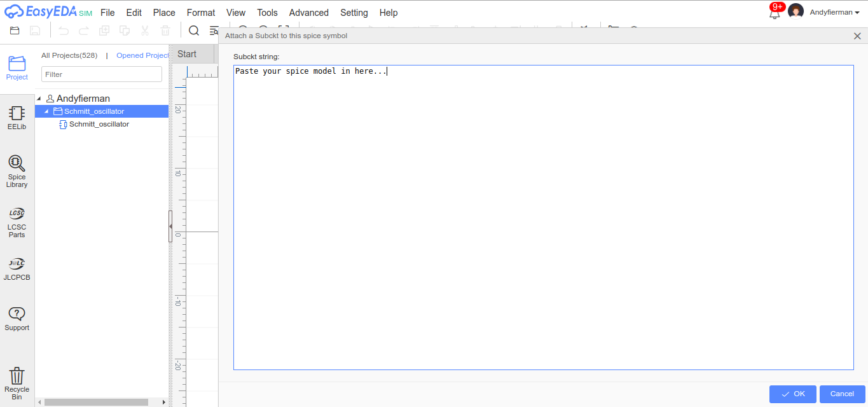This screenshot has height=407, width=868.
Task: Open the Advanced menu
Action: tap(308, 13)
